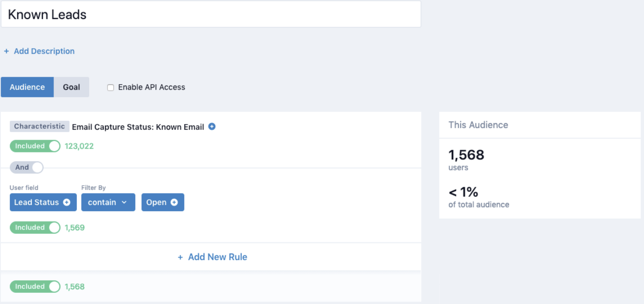Click the Characteristic tag label
Image resolution: width=644 pixels, height=304 pixels.
tap(39, 126)
